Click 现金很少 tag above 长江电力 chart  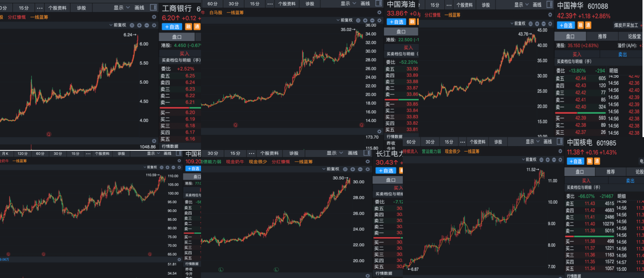click(258, 162)
